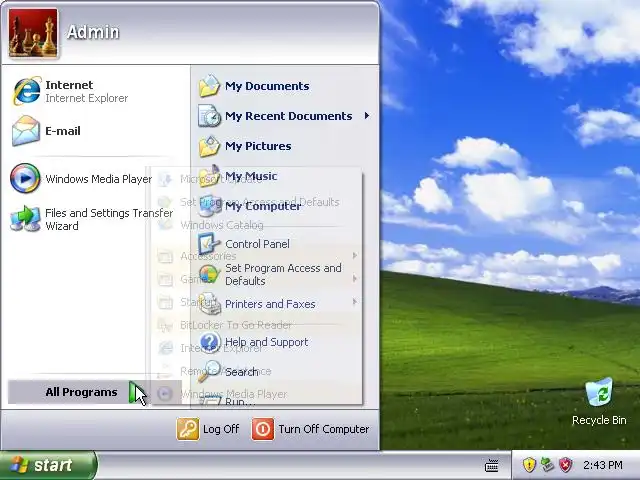Select BitLocker To Go Reader in All Programs
Image resolution: width=640 pixels, height=480 pixels.
pyautogui.click(x=257, y=325)
